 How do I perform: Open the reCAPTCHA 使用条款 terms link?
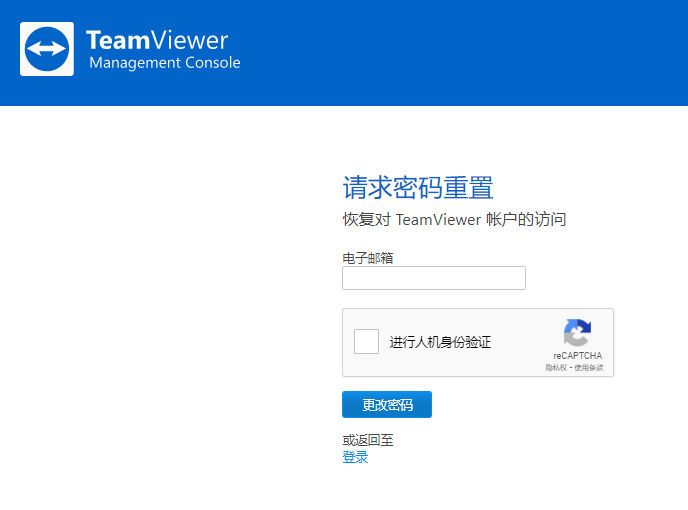[x=589, y=368]
